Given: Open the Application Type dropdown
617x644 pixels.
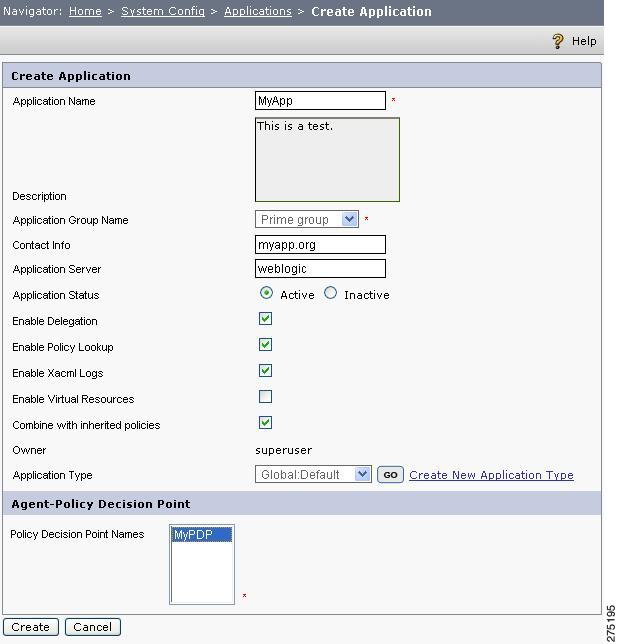Looking at the screenshot, I should (x=313, y=474).
